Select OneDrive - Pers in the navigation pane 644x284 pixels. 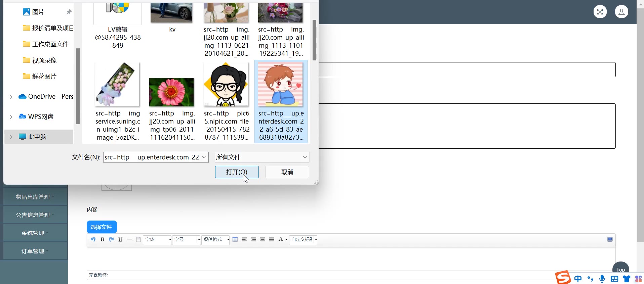tap(46, 97)
